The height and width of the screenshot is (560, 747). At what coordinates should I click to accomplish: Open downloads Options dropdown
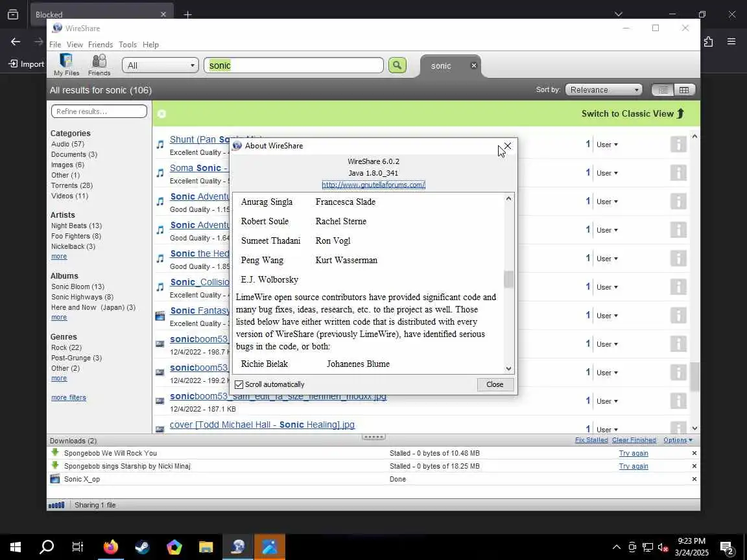678,440
